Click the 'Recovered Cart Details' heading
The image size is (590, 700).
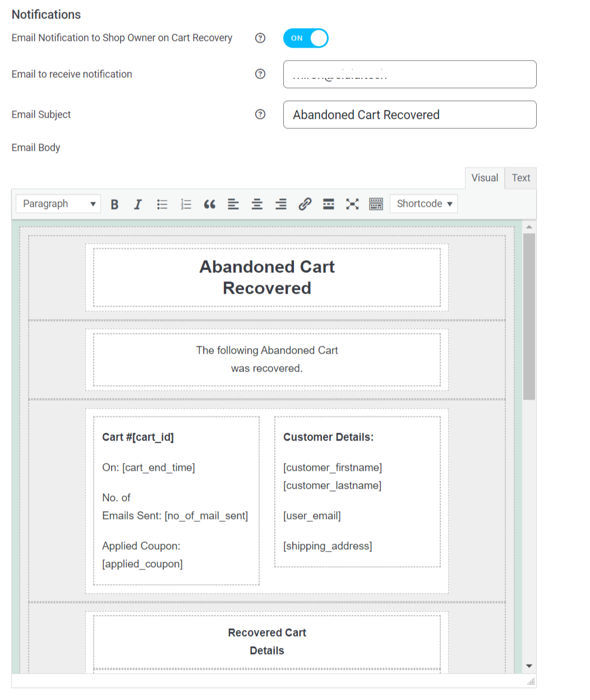coord(267,642)
